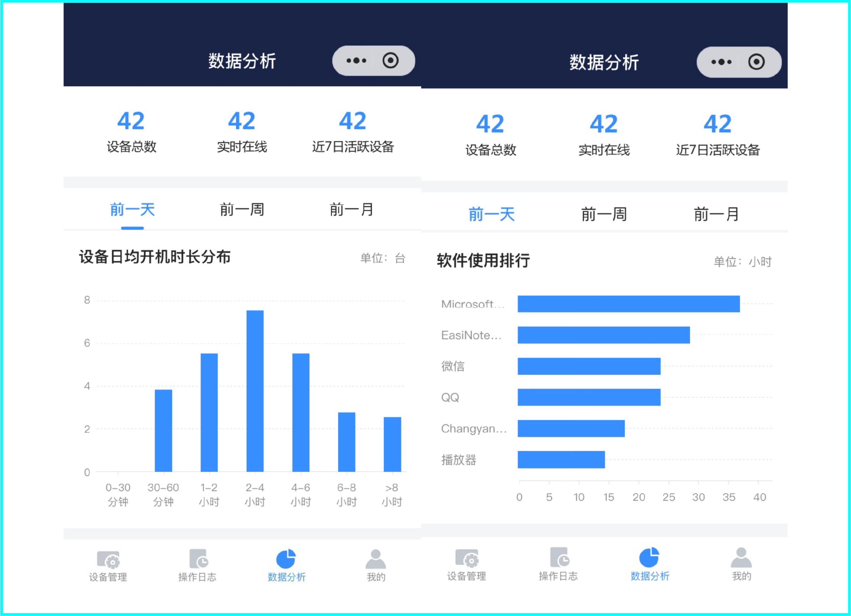Click 数据分析 title in right screen header
The height and width of the screenshot is (616, 851).
pos(604,62)
